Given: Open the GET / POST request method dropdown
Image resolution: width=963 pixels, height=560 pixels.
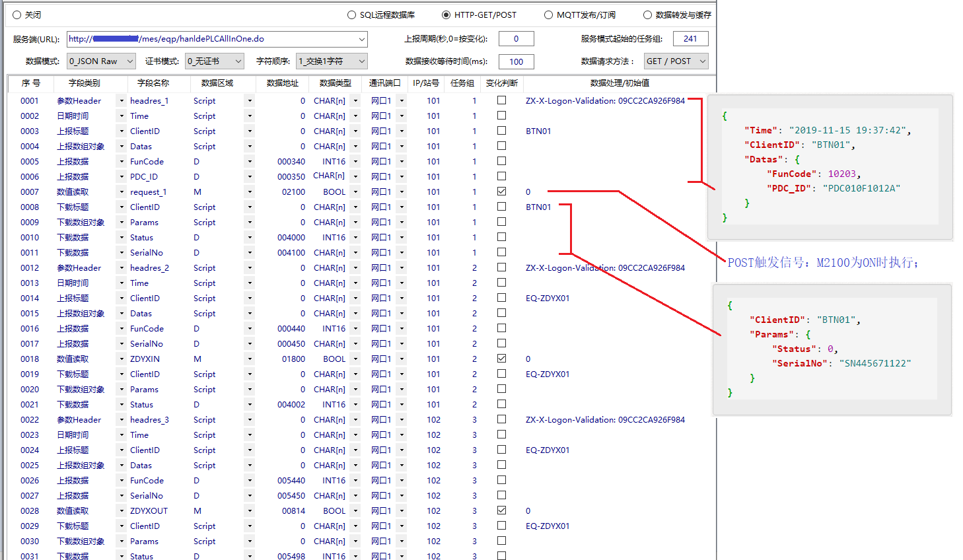Looking at the screenshot, I should (x=702, y=61).
